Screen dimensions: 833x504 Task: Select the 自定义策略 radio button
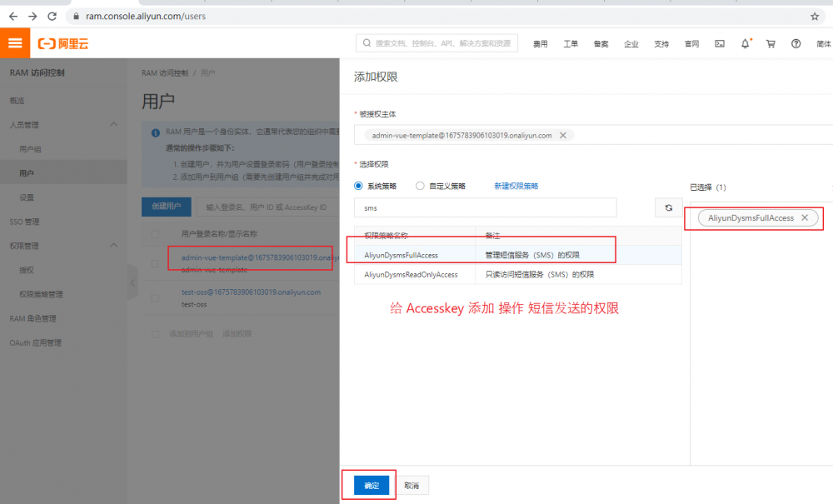point(418,186)
